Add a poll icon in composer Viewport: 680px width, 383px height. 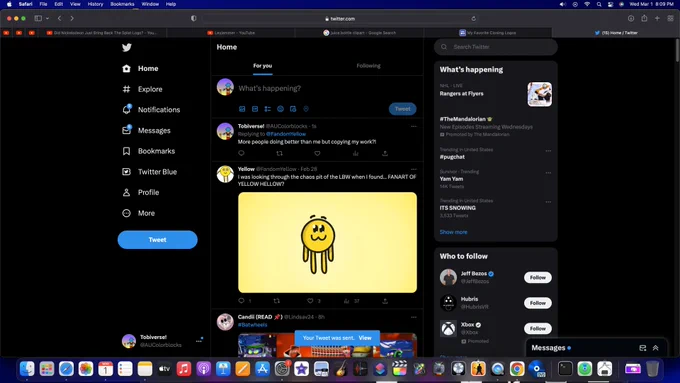coord(268,109)
